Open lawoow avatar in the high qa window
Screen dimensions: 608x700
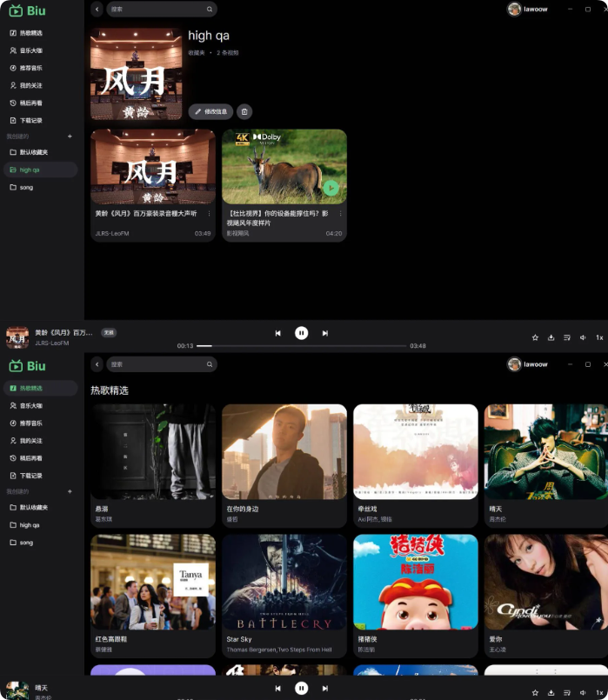(x=514, y=9)
